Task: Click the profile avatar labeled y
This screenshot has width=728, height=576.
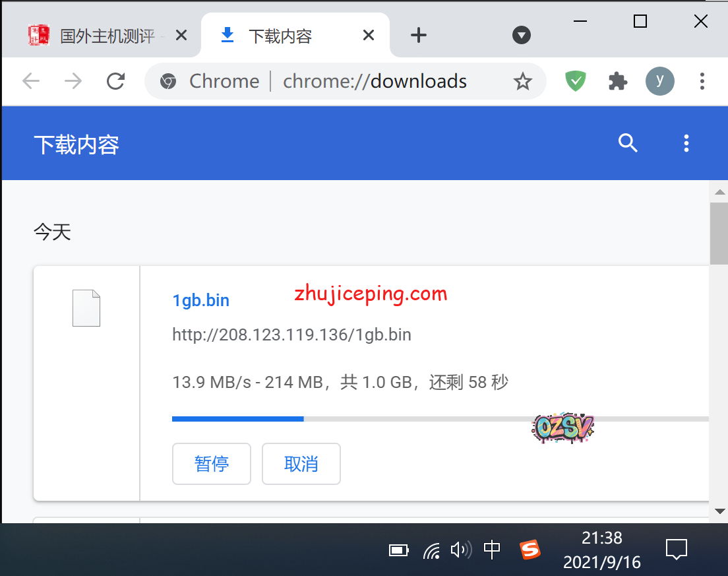Action: coord(659,81)
